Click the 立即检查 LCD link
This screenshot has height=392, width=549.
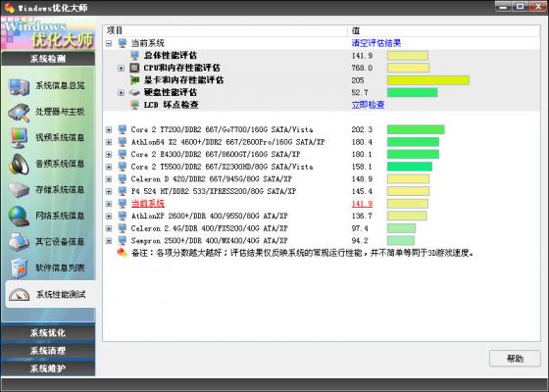(368, 105)
